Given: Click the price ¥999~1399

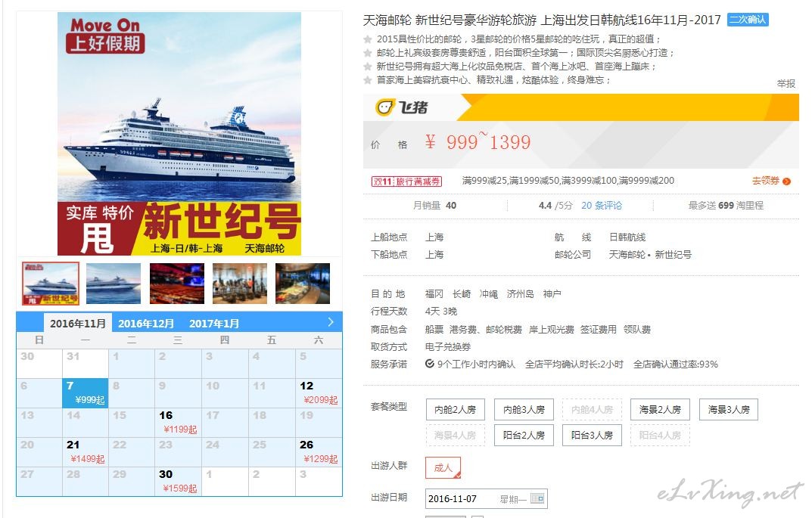Looking at the screenshot, I should pos(478,142).
